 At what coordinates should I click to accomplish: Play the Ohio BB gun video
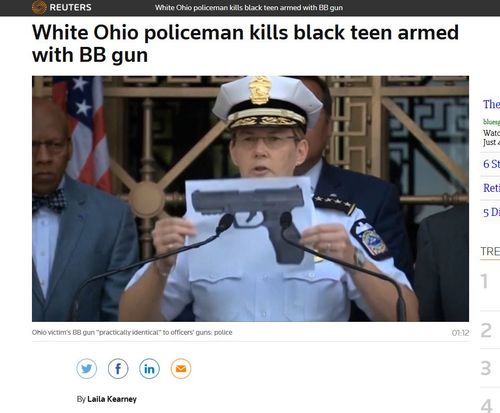coord(250,199)
